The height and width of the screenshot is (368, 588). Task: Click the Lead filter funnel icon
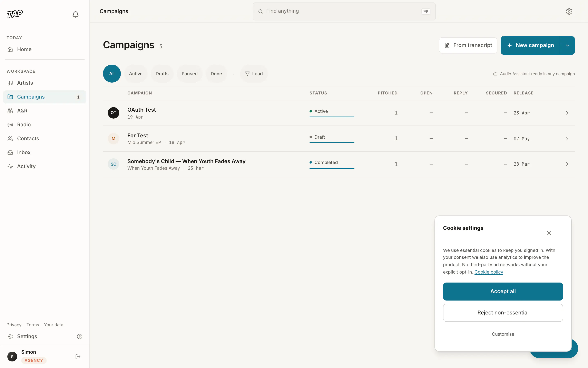(x=247, y=74)
